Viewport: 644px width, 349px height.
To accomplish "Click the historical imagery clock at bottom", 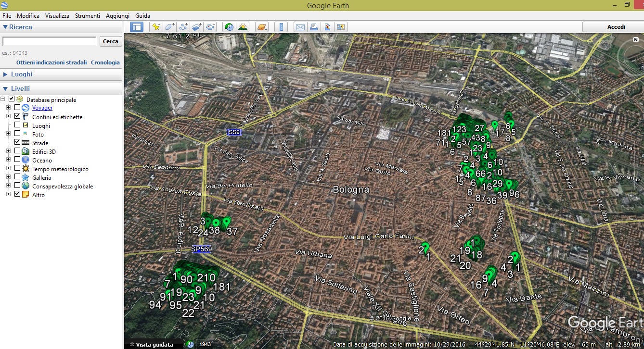I will (x=191, y=344).
